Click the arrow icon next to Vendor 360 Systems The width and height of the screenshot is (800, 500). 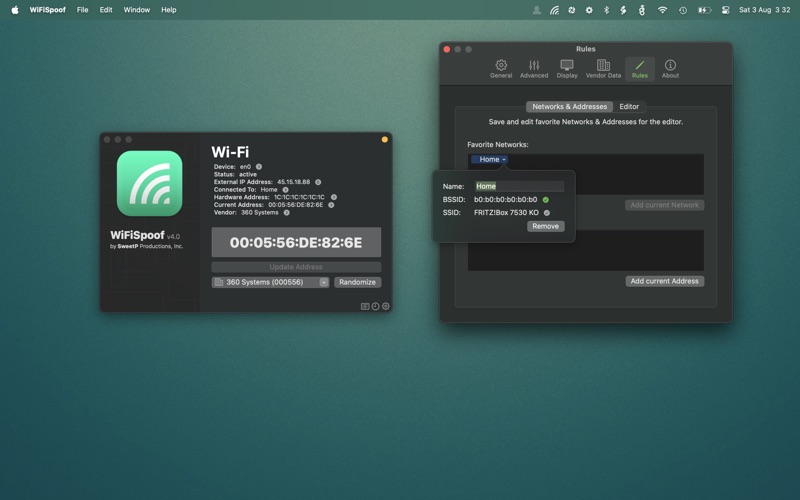click(286, 213)
